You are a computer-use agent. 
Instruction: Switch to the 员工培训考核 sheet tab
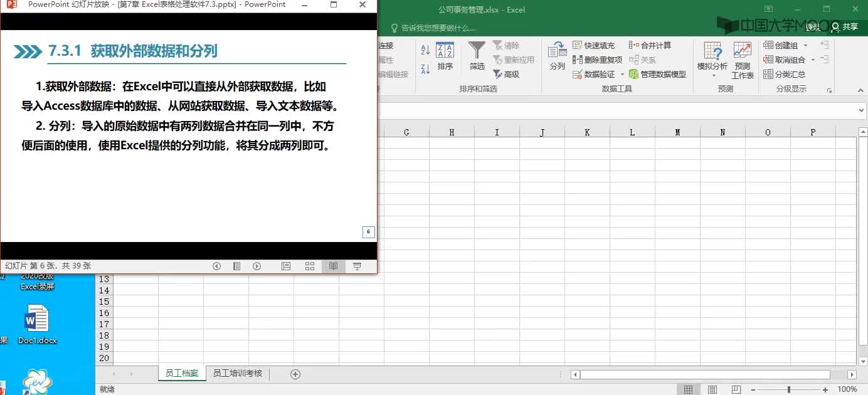pos(237,373)
